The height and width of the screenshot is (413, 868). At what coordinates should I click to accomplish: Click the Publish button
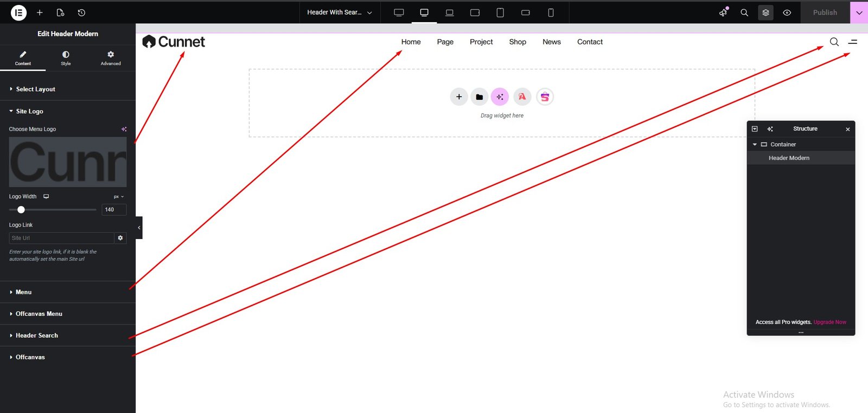coord(825,12)
